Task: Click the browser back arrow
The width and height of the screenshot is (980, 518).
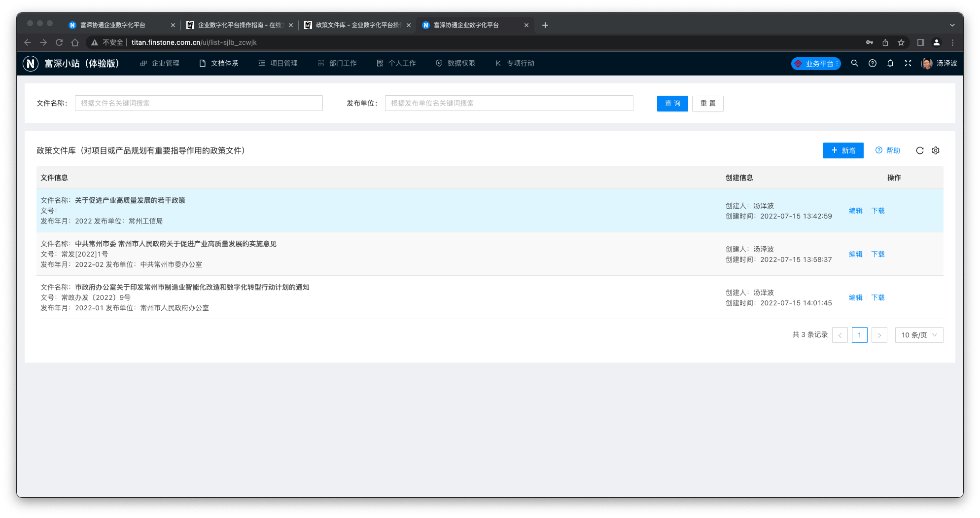Action: pos(28,42)
